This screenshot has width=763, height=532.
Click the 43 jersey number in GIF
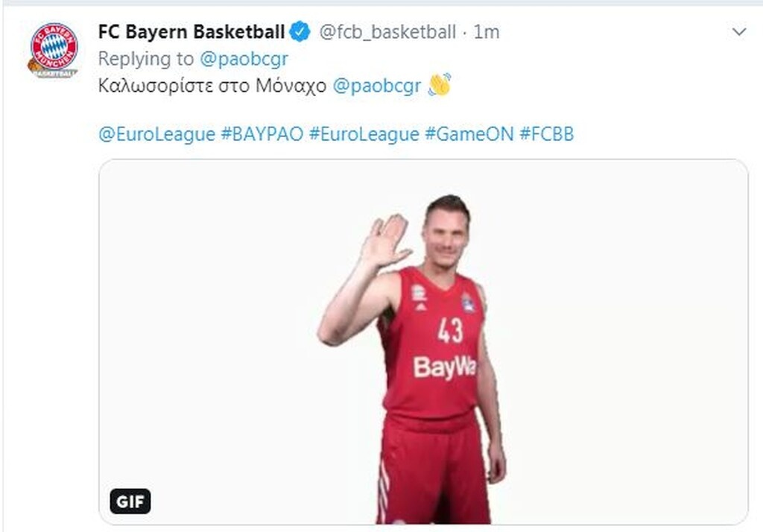point(451,330)
